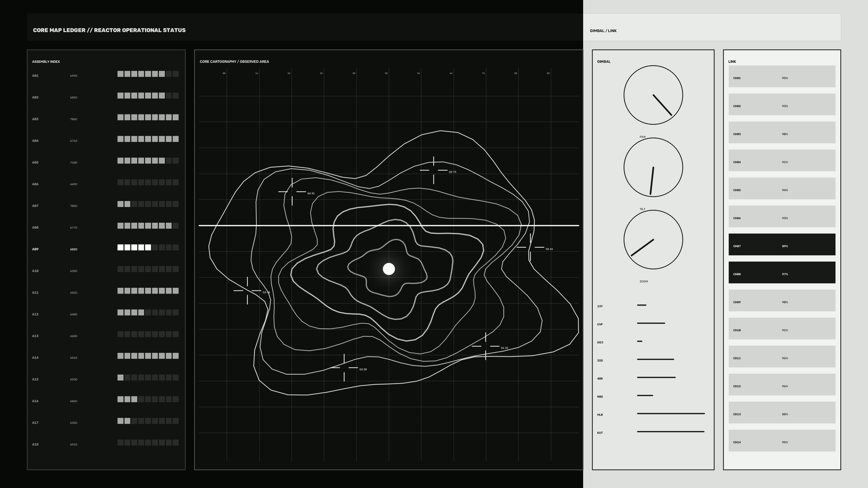Select link channel CH09 row
The width and height of the screenshot is (868, 488).
[782, 300]
